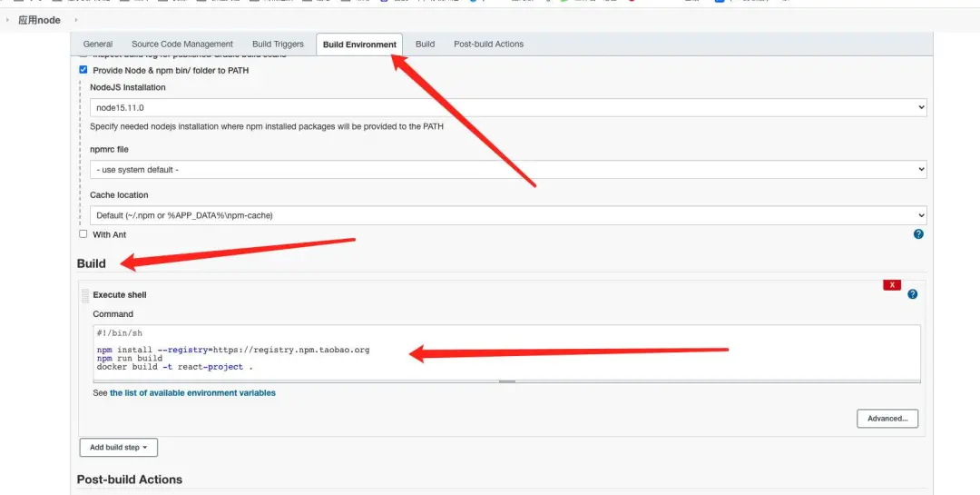Click the help icon for Execute shell
Viewport: 980px width, 495px height.
pos(913,294)
